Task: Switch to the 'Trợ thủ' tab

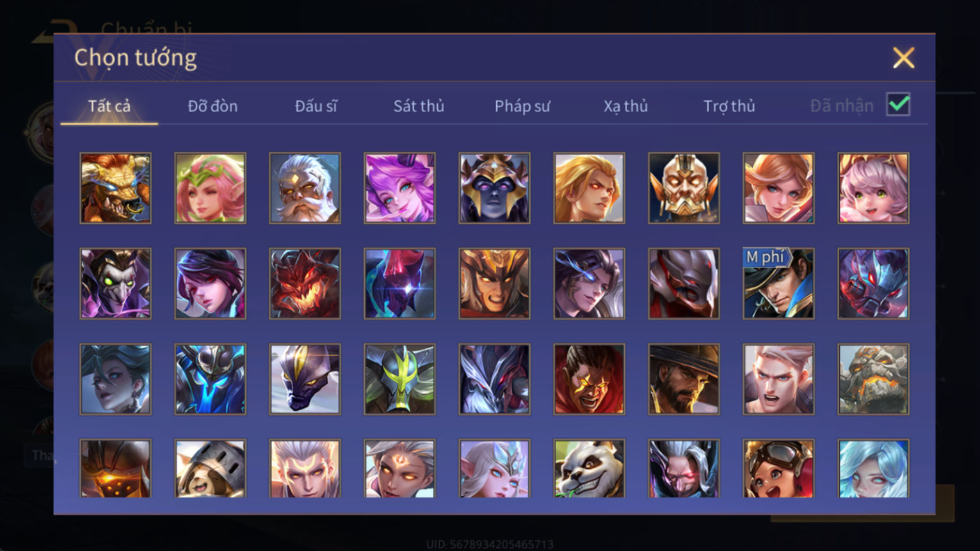Action: [729, 106]
